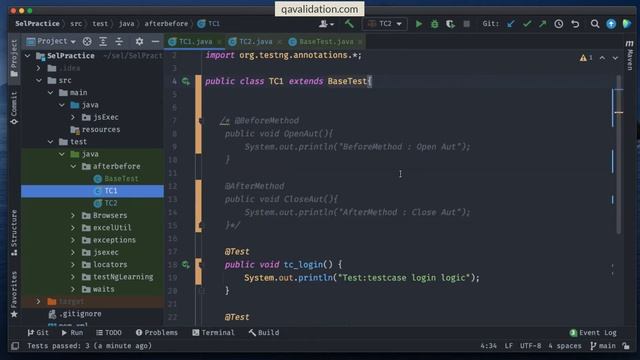
Task: Open the Terminal tool window
Action: click(x=213, y=333)
